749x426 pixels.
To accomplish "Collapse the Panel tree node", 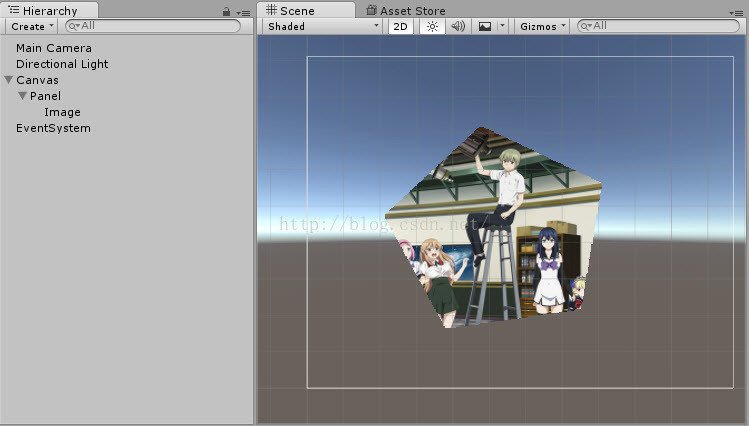I will 22,96.
